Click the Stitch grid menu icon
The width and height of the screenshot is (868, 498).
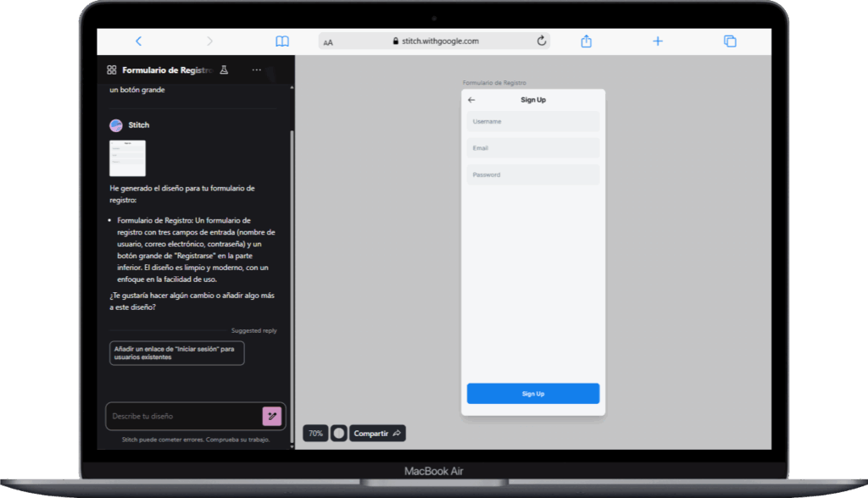click(x=112, y=70)
